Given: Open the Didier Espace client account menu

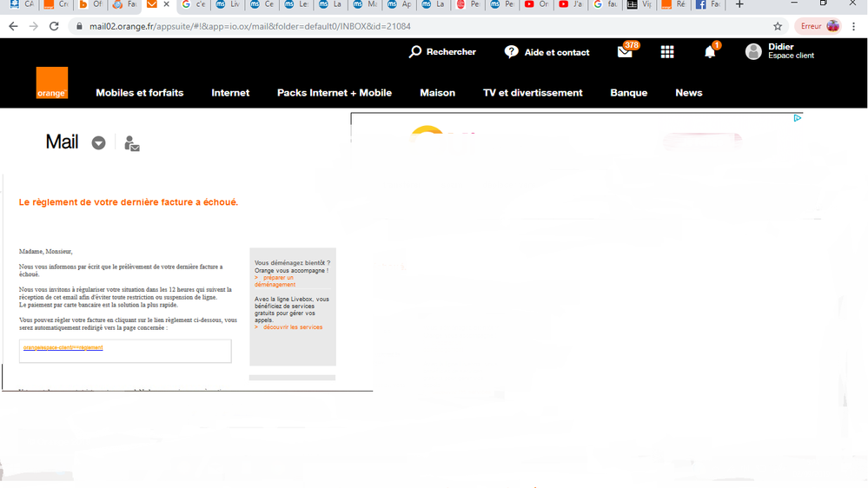Looking at the screenshot, I should pos(779,51).
